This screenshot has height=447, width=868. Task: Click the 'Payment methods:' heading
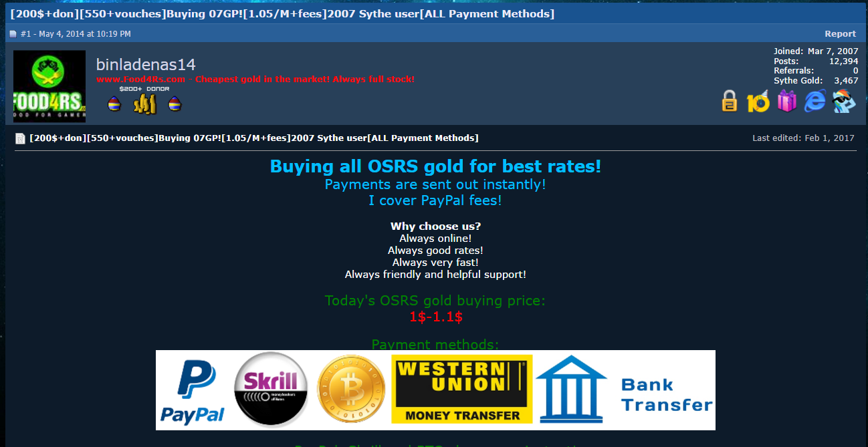click(435, 345)
